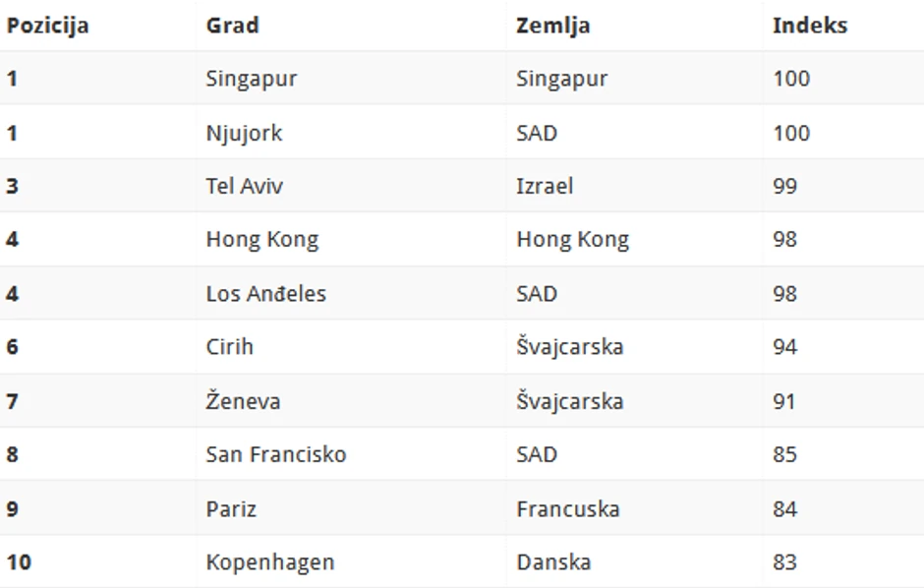
Task: Click the Grad column header
Action: tap(232, 26)
